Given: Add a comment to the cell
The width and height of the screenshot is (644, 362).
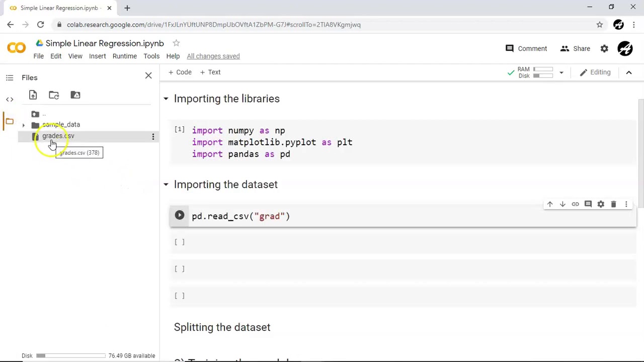Looking at the screenshot, I should [588, 204].
